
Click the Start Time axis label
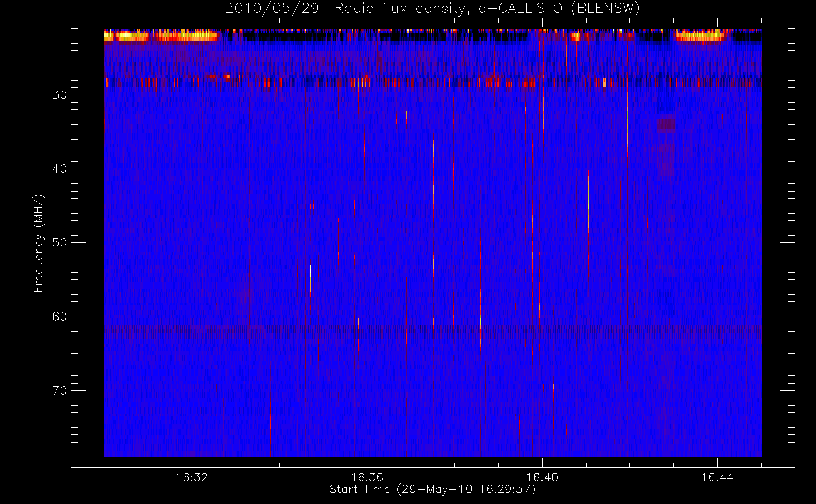pyautogui.click(x=433, y=489)
